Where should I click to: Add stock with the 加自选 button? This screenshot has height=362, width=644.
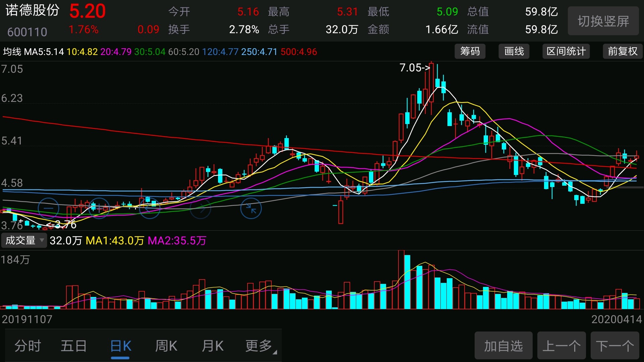pos(503,346)
